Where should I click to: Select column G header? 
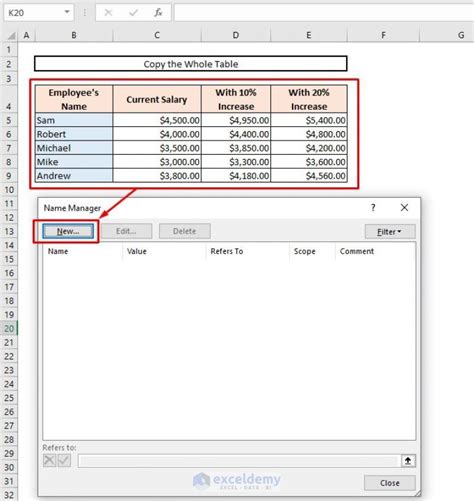tap(447, 35)
